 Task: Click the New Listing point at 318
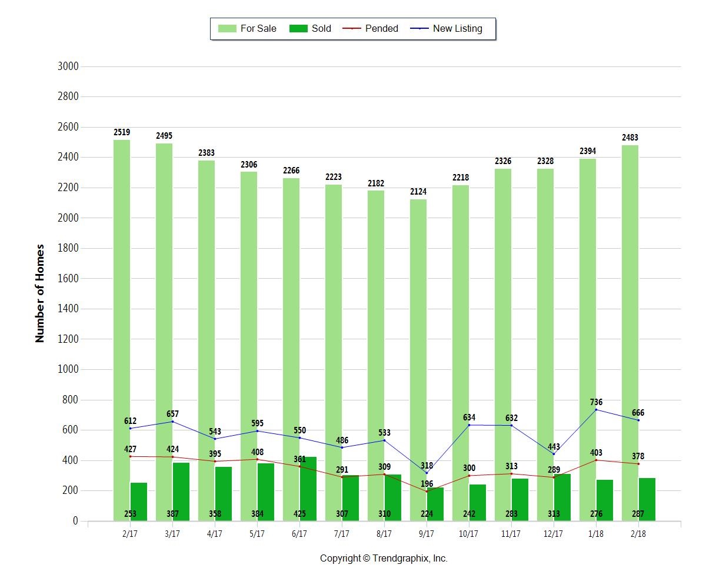tap(427, 473)
